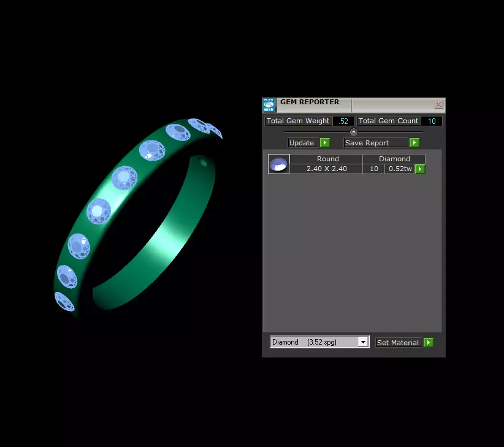This screenshot has width=504, height=447.
Task: Click the Round shape cell
Action: (327, 159)
